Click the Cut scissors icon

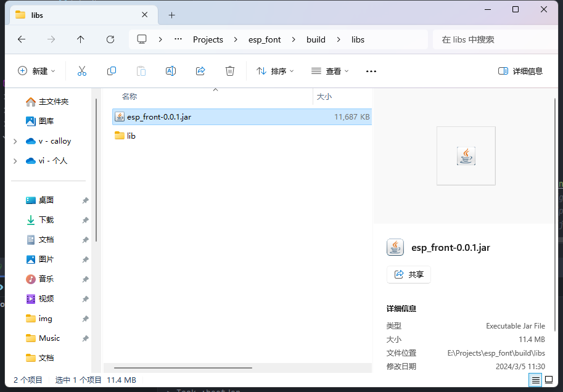pos(82,71)
